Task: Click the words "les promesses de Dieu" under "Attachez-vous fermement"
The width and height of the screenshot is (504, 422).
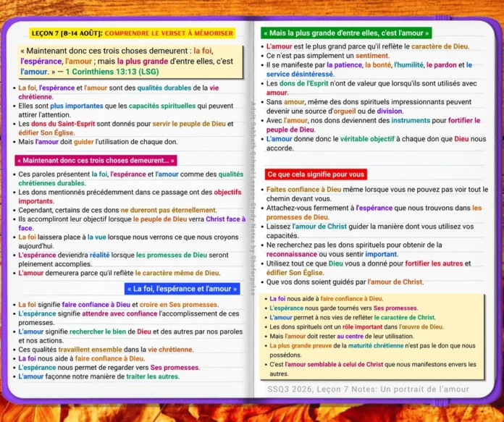Action: (x=374, y=212)
